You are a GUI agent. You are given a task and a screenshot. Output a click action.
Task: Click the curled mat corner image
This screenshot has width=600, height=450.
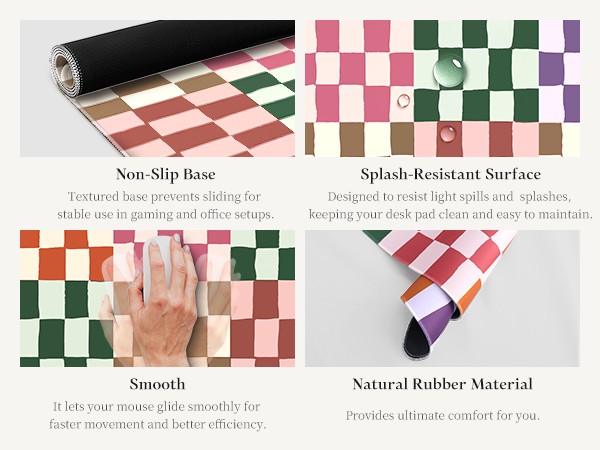(x=442, y=298)
